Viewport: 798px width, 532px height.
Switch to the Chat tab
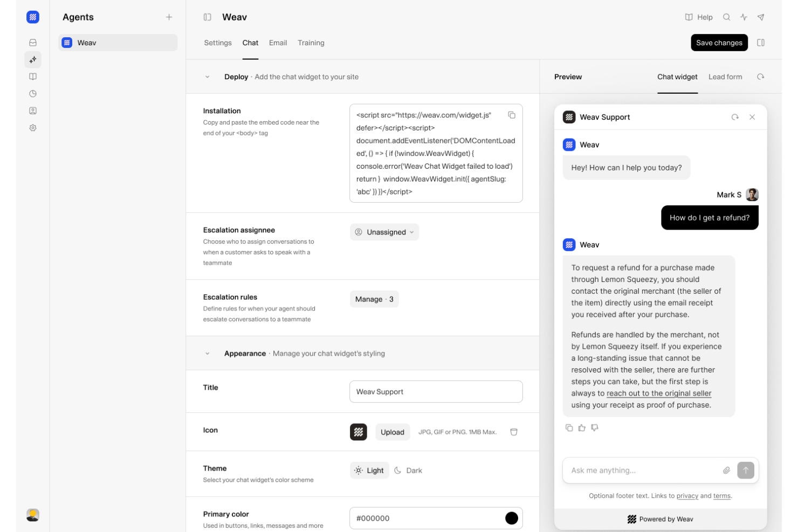[x=250, y=43]
